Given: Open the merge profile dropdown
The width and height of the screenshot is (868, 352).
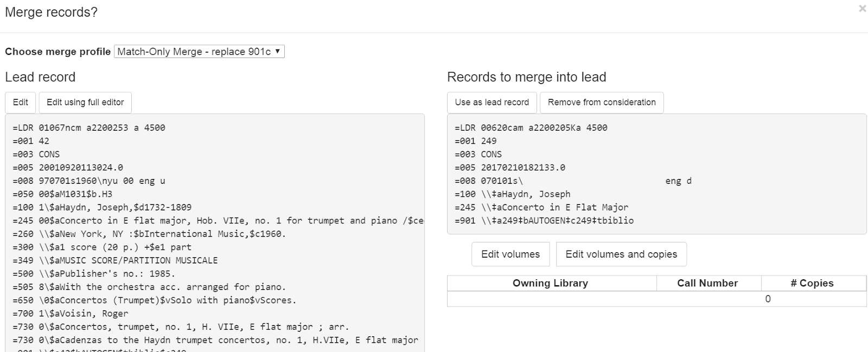Looking at the screenshot, I should pyautogui.click(x=198, y=52).
